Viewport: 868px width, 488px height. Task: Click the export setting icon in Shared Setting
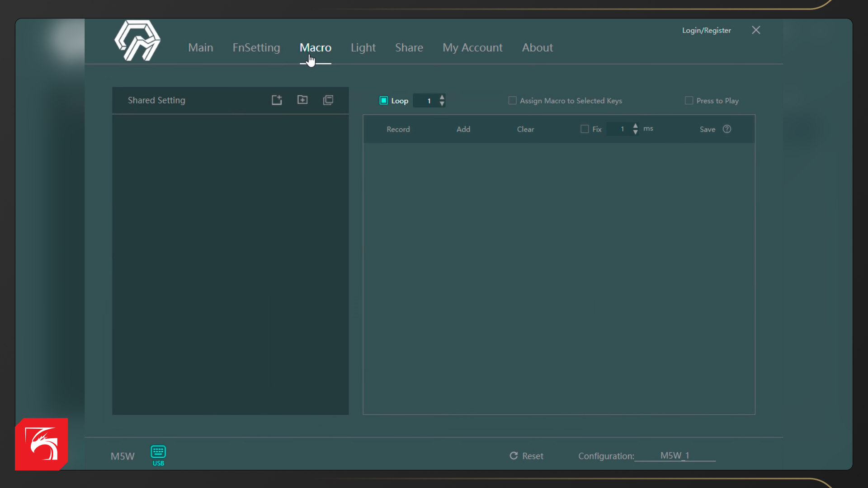[x=277, y=100]
